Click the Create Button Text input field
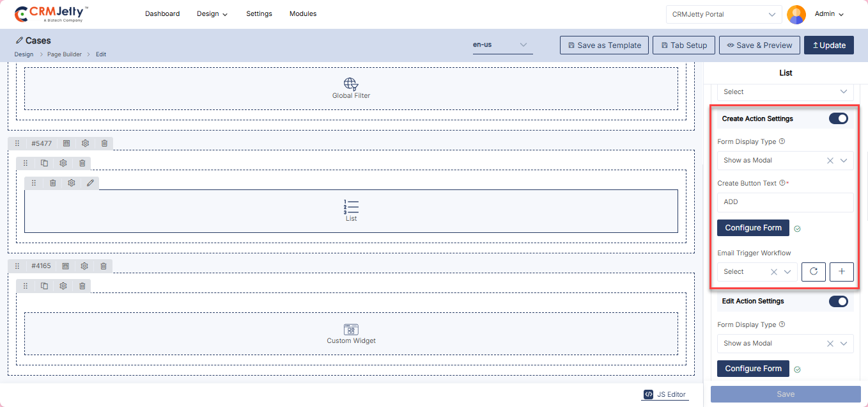The image size is (868, 407). click(x=785, y=202)
